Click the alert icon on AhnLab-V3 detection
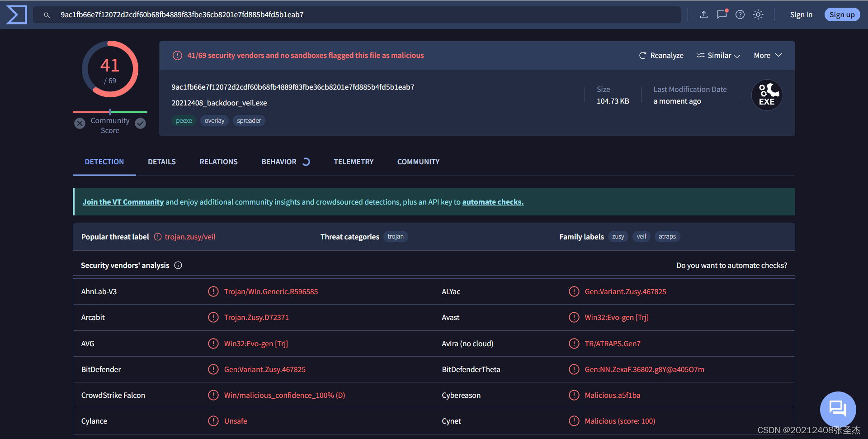The width and height of the screenshot is (868, 439). [x=213, y=291]
